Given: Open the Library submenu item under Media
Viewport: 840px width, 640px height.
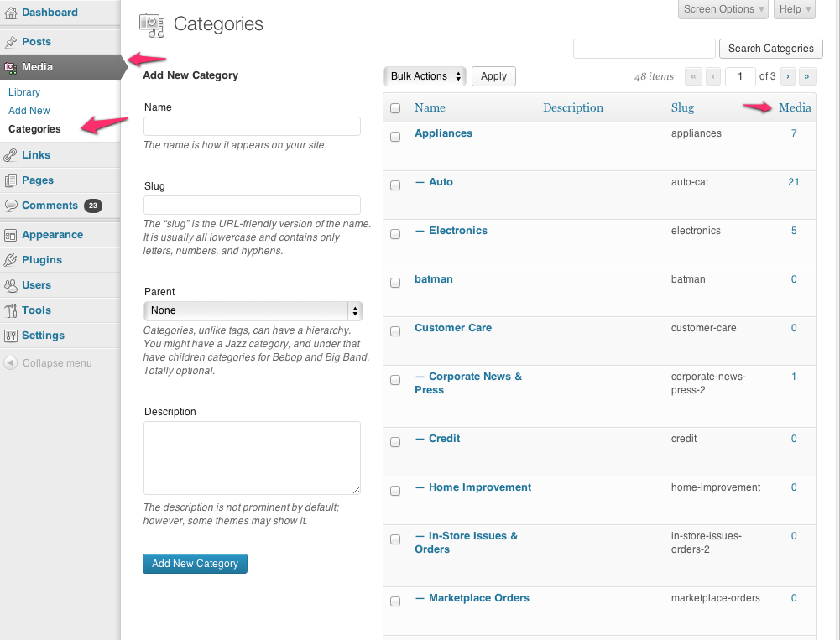Looking at the screenshot, I should (x=24, y=92).
